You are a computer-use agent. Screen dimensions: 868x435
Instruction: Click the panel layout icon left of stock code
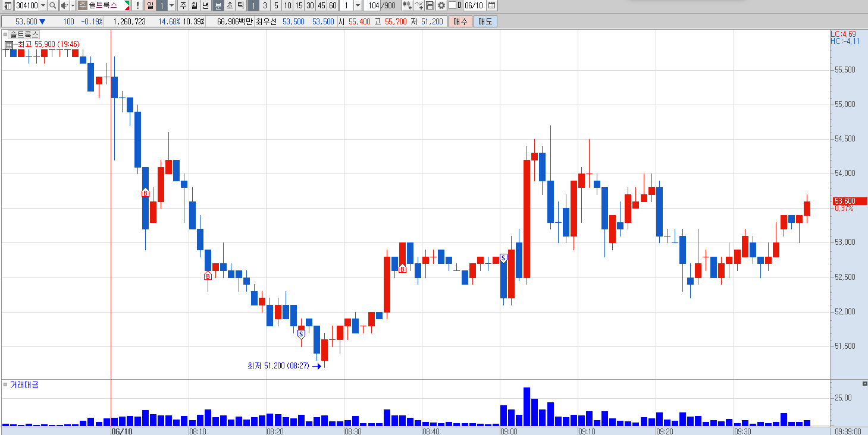pyautogui.click(x=7, y=5)
